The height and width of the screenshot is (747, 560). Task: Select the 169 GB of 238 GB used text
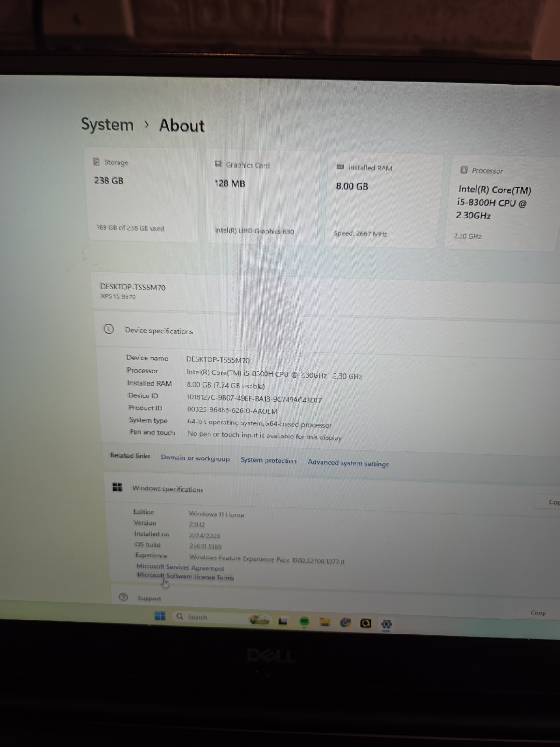click(130, 228)
